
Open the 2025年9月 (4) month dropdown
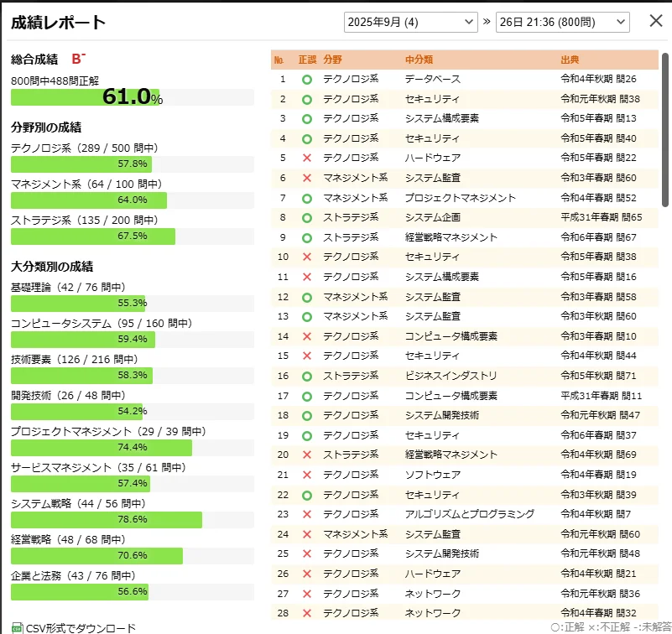click(x=410, y=22)
